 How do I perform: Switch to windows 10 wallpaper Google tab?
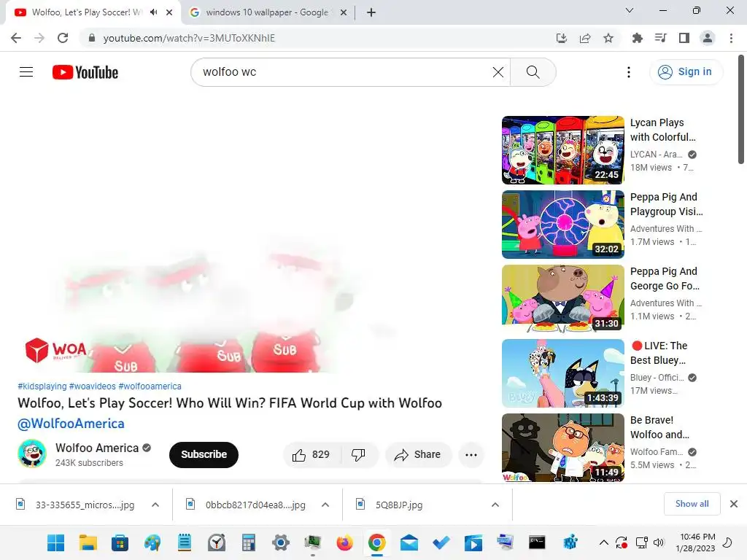[x=267, y=12]
